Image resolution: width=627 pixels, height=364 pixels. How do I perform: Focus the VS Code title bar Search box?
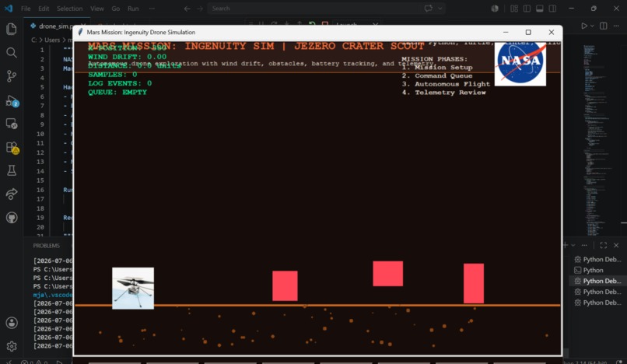[326, 9]
